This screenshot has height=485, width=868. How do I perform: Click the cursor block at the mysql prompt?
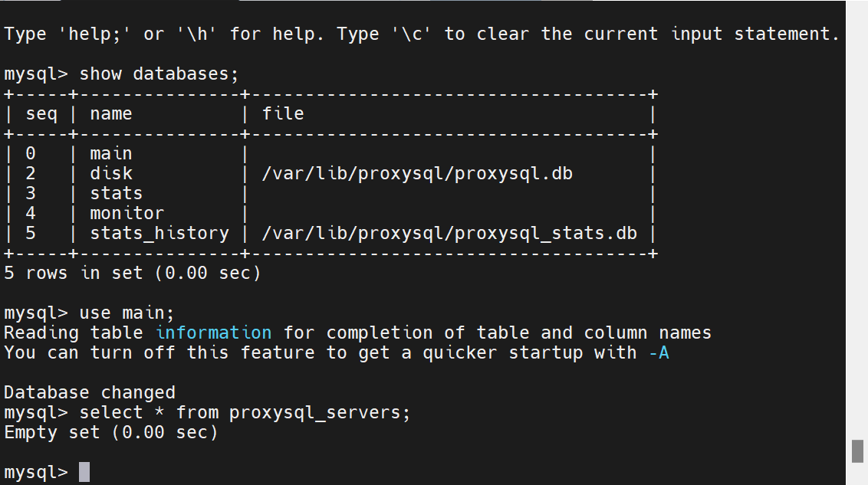(x=84, y=472)
